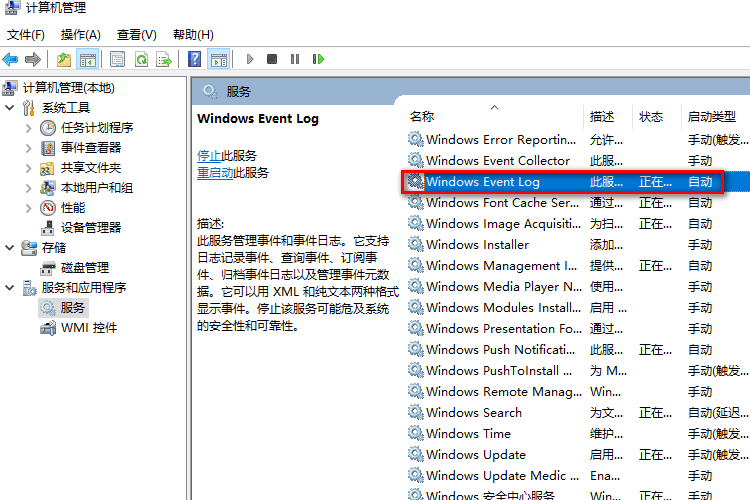This screenshot has width=750, height=500.
Task: Select 事件查看器 in the tree
Action: coord(91,148)
